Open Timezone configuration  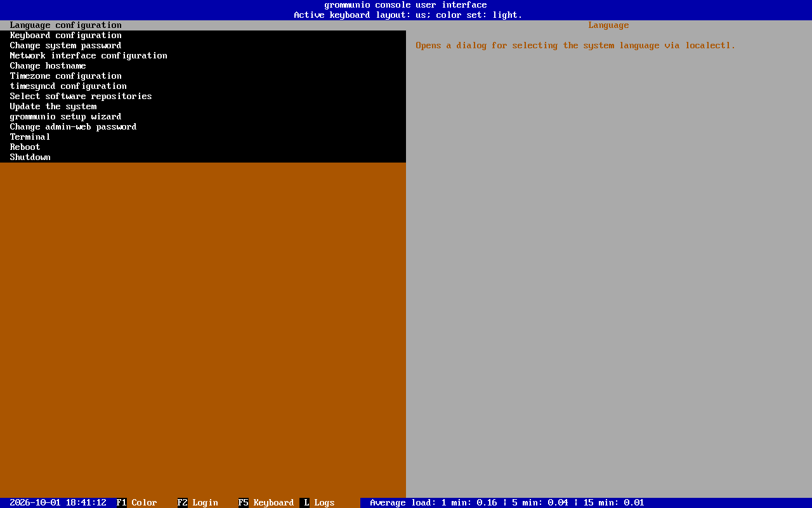(x=203, y=76)
